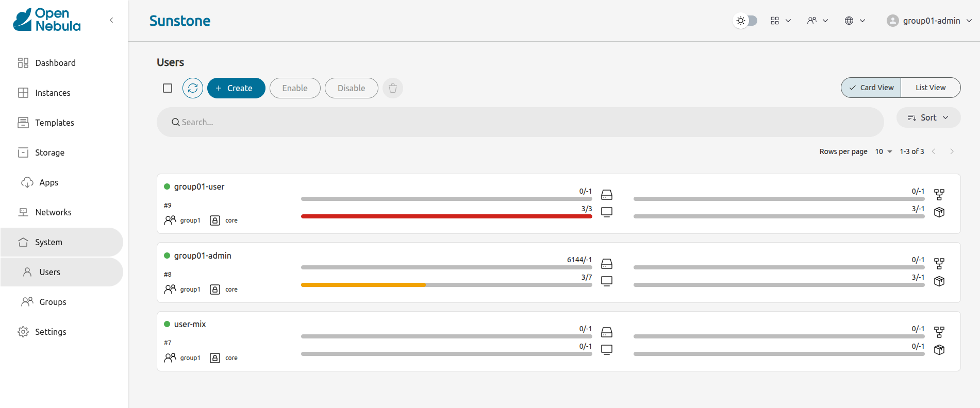Click the user search field
980x408 pixels.
click(520, 122)
